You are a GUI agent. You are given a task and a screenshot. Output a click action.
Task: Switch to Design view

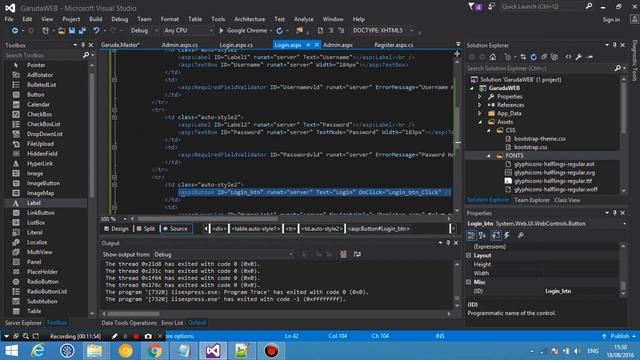click(x=116, y=229)
